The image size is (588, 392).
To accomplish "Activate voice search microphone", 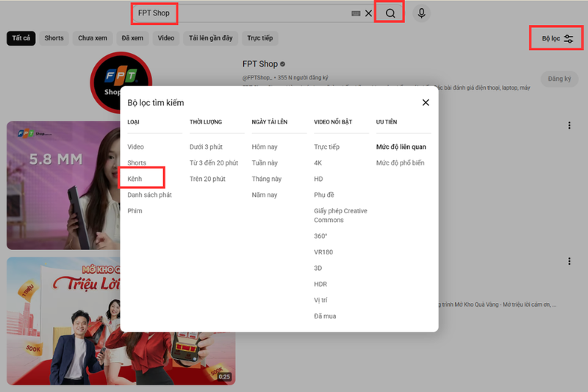I will click(421, 13).
